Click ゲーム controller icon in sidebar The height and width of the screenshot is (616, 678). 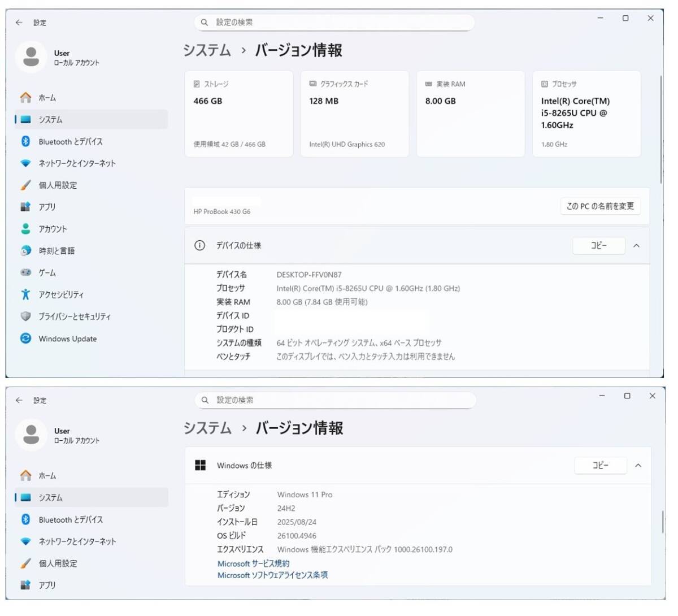25,272
